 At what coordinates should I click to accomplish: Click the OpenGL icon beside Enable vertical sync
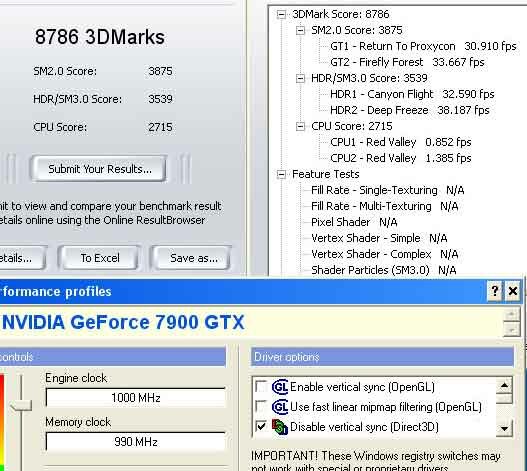(x=280, y=387)
